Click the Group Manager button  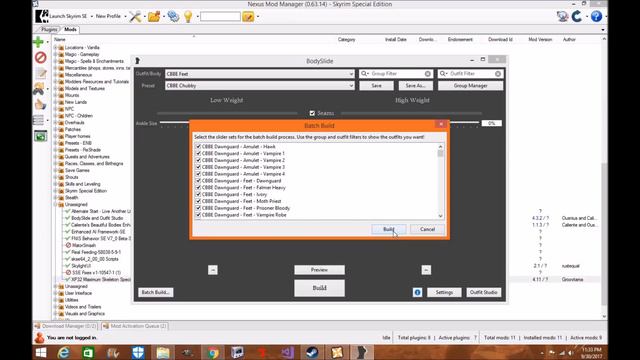coord(471,86)
